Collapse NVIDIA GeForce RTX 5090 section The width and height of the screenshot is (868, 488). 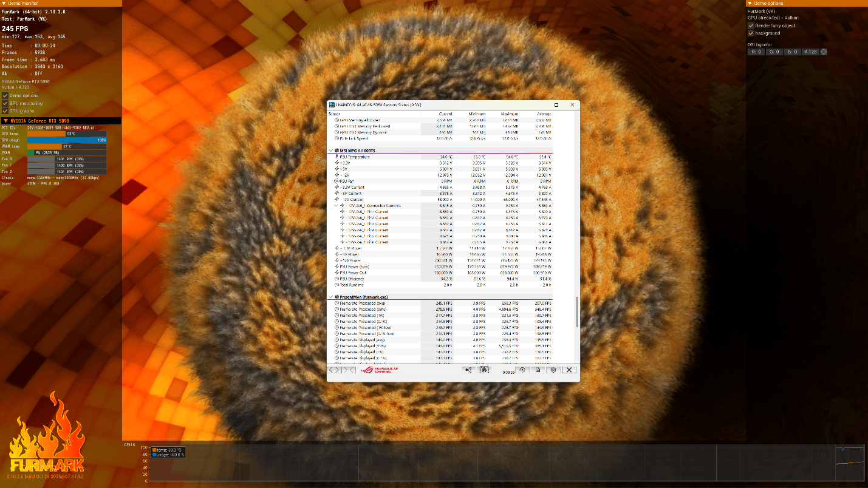coord(5,121)
